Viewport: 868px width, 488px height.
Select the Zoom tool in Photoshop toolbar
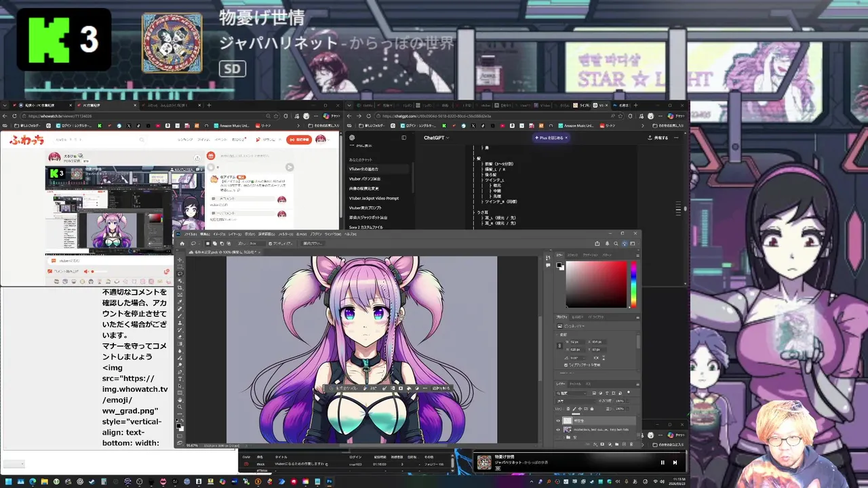(x=180, y=407)
